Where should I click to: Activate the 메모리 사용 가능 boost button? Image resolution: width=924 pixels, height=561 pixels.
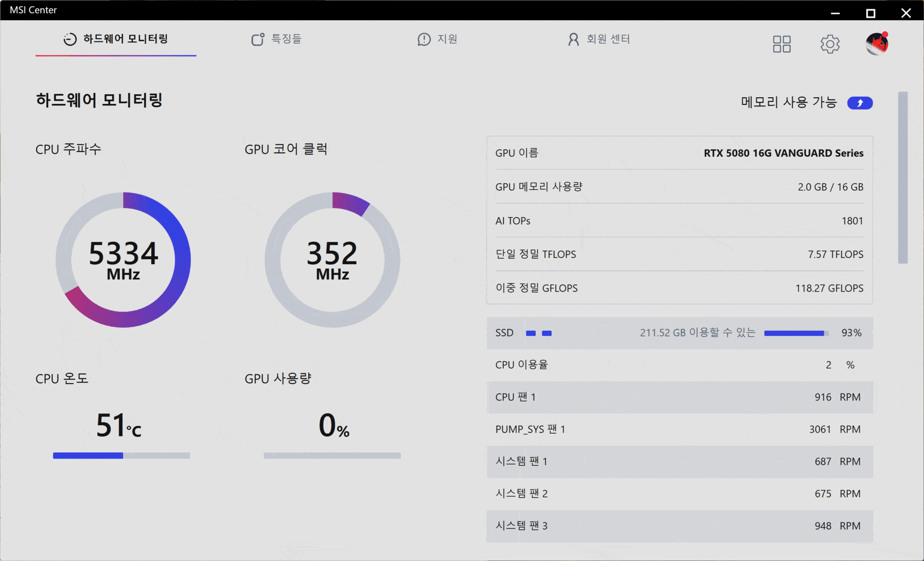point(860,102)
